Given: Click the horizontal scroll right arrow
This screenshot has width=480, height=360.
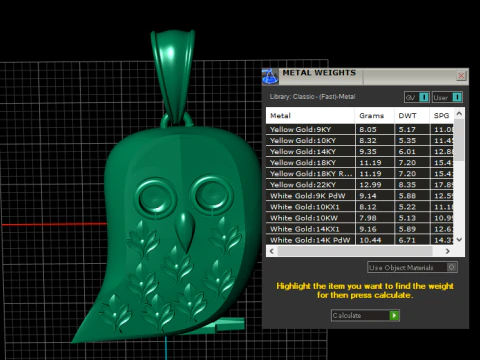Looking at the screenshot, I should 448,251.
